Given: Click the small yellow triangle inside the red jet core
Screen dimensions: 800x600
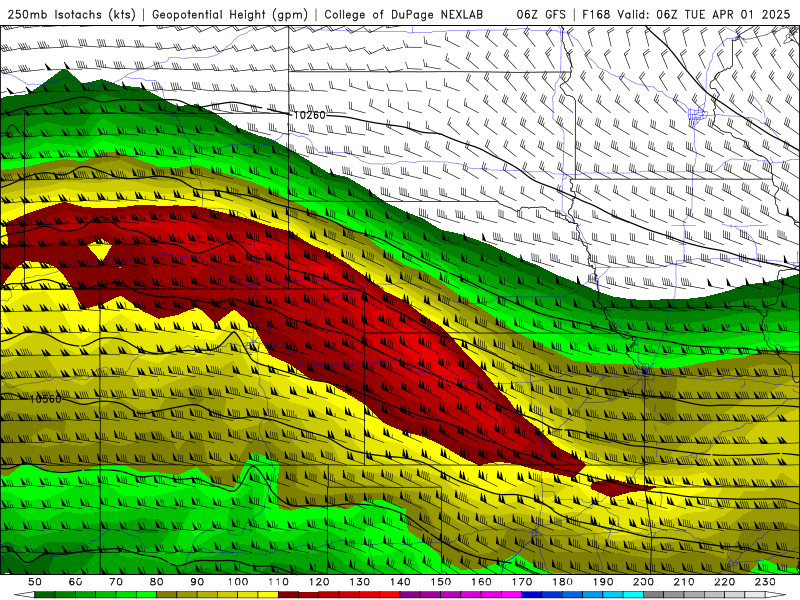Looking at the screenshot, I should tap(99, 251).
